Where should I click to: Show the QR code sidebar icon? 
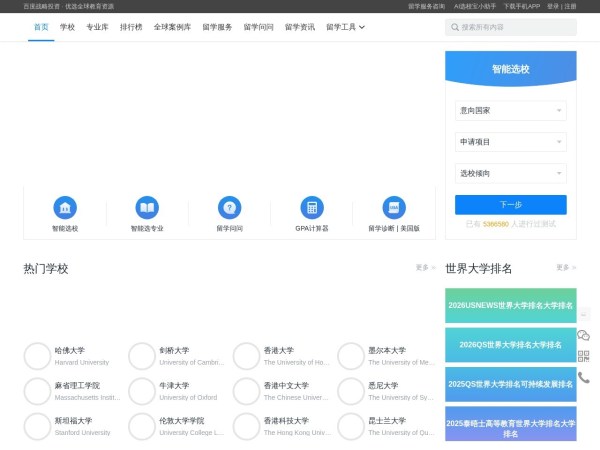[583, 356]
